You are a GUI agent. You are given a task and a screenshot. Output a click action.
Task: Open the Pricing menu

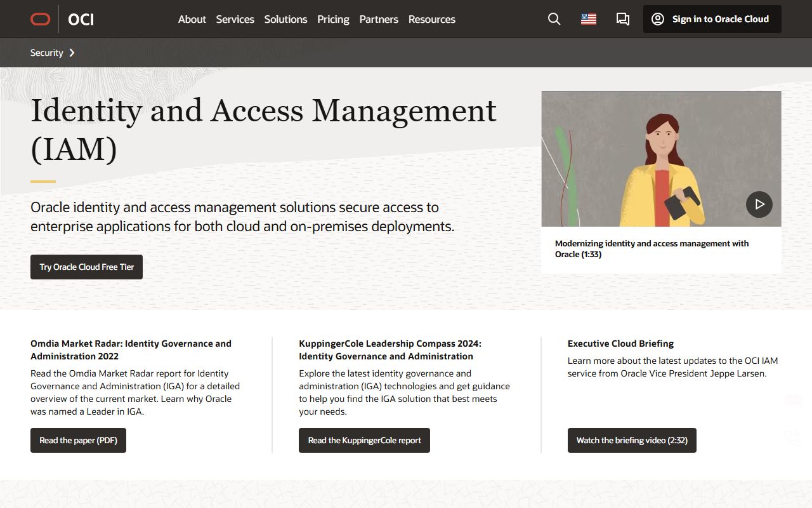[333, 19]
